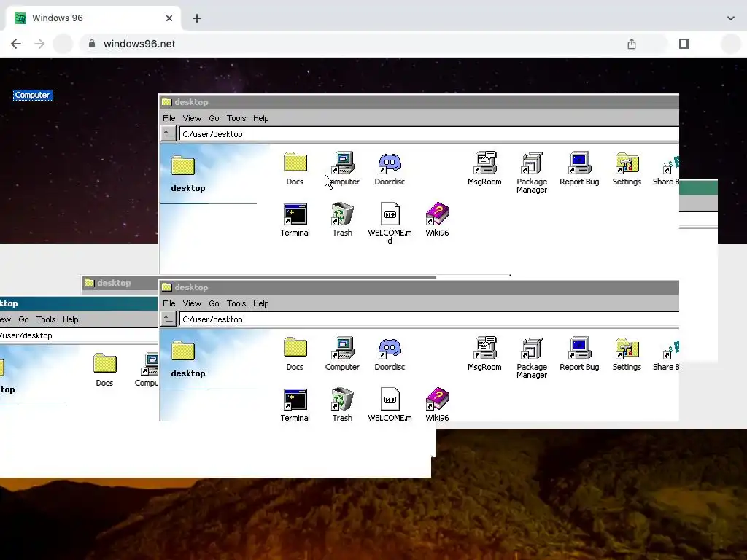Open View menu in upper desktop window

pos(192,118)
